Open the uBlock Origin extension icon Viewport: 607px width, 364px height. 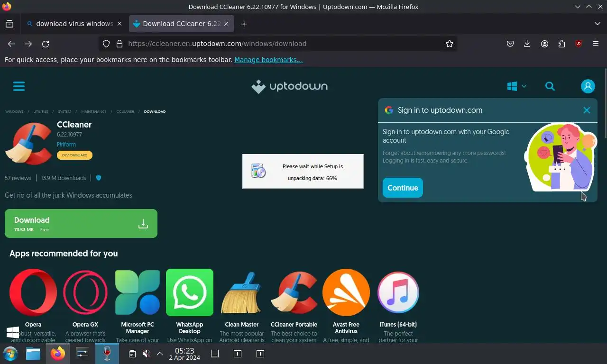(579, 44)
